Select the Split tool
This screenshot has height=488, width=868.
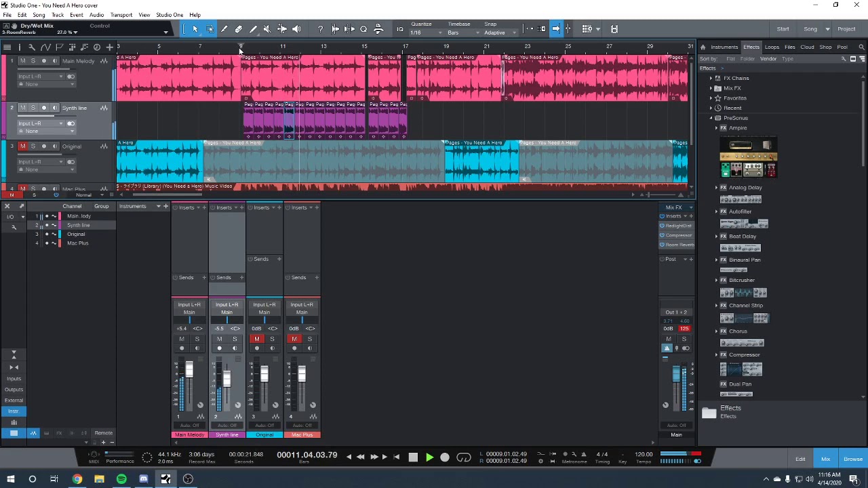point(224,29)
